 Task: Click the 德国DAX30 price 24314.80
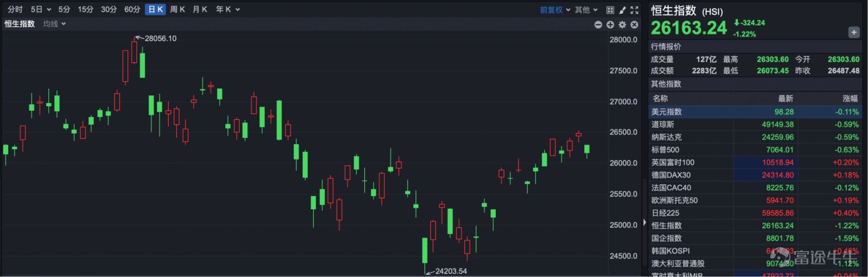point(777,175)
